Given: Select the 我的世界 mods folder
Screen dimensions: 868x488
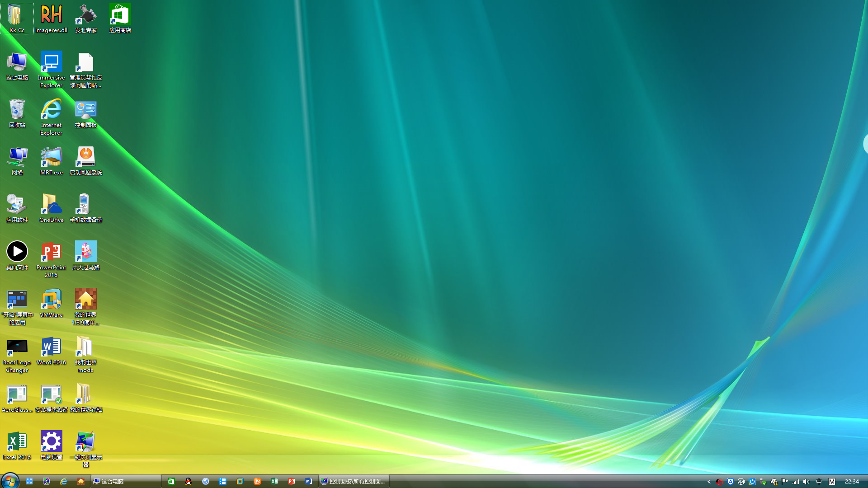Looking at the screenshot, I should 85,354.
